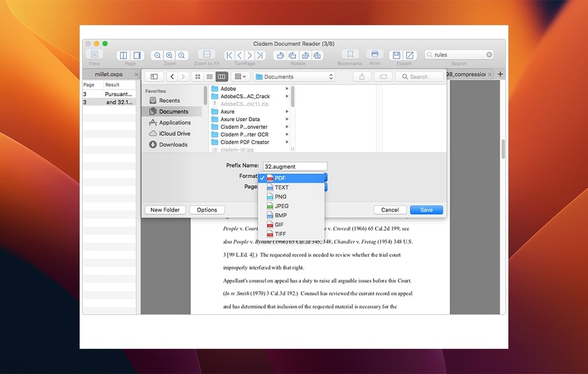Switch file browser to column view
This screenshot has height=374, width=588.
222,77
